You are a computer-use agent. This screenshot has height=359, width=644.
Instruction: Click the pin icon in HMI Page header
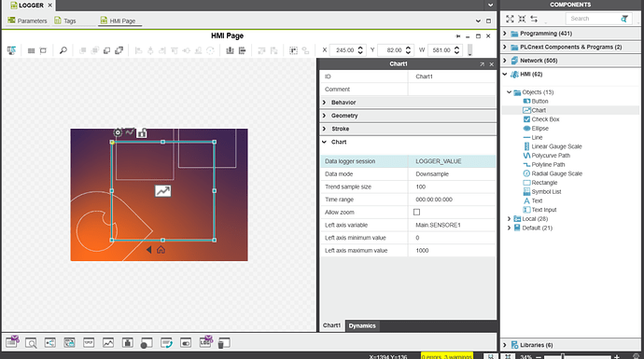(458, 36)
